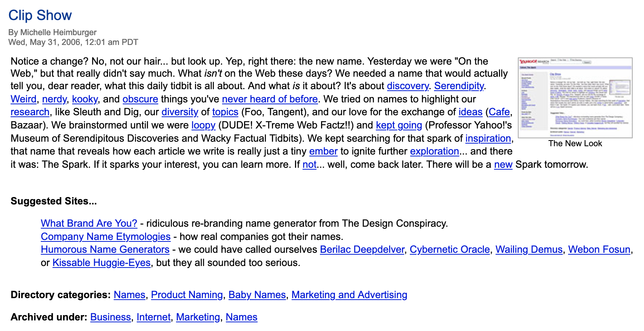This screenshot has width=644, height=331.
Task: Open the 'ember' link
Action: coord(323,152)
